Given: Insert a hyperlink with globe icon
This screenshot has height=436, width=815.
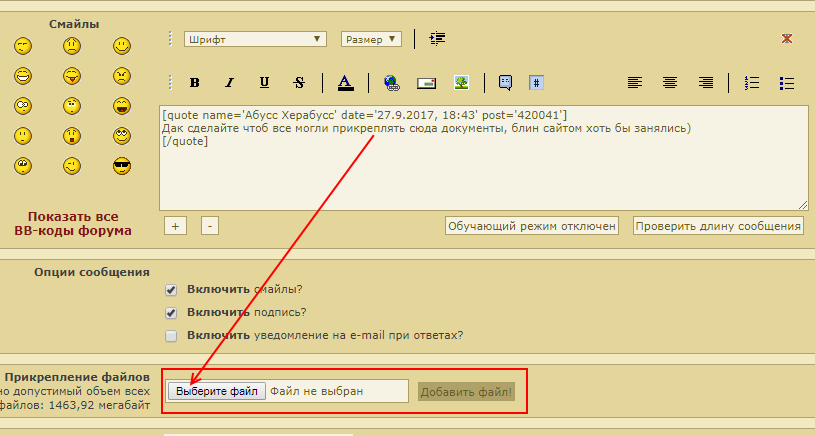Looking at the screenshot, I should 391,83.
